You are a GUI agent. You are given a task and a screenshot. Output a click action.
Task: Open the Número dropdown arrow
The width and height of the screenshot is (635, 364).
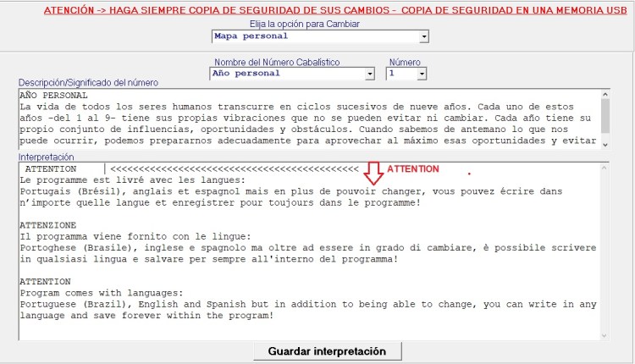422,74
